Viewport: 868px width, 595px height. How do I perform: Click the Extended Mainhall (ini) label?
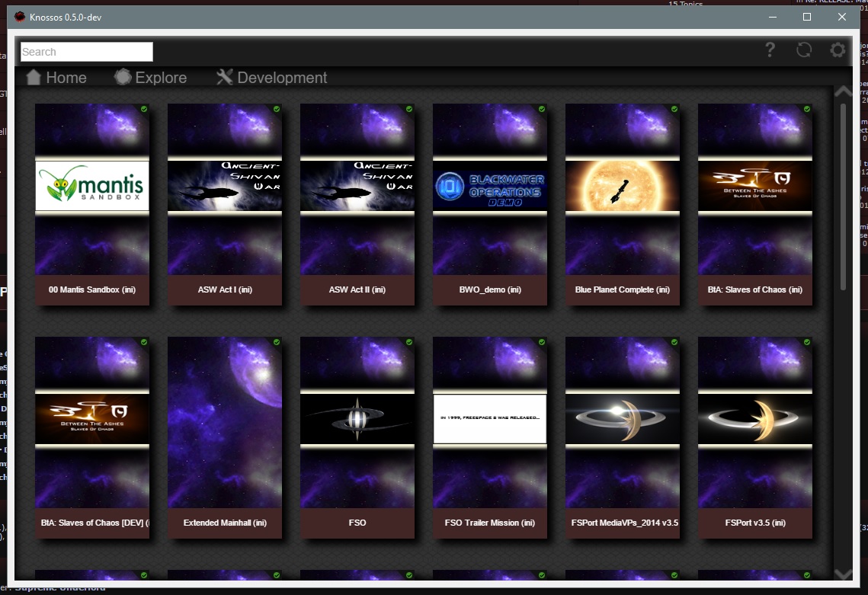coord(225,523)
